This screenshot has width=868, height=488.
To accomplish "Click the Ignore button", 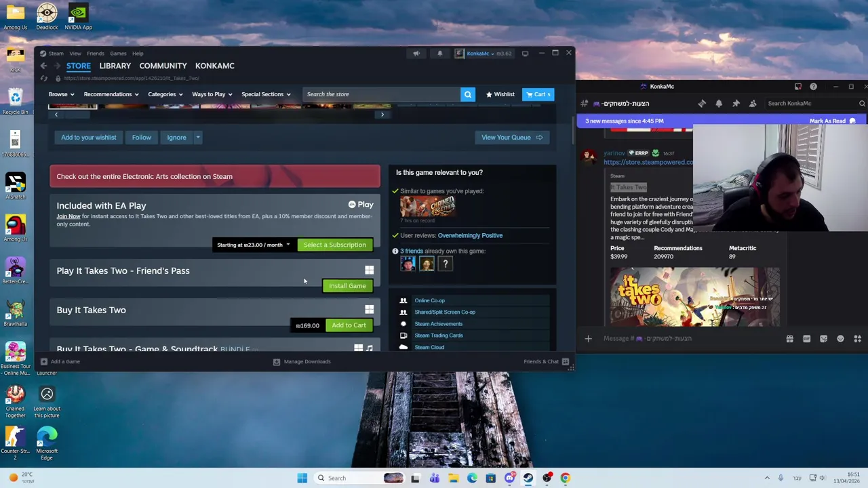I will [176, 138].
